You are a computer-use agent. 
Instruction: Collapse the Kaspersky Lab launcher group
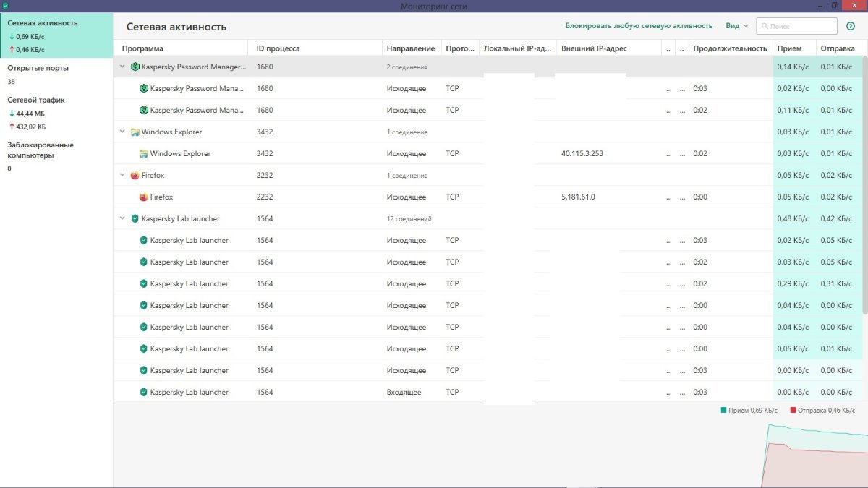pyautogui.click(x=122, y=218)
